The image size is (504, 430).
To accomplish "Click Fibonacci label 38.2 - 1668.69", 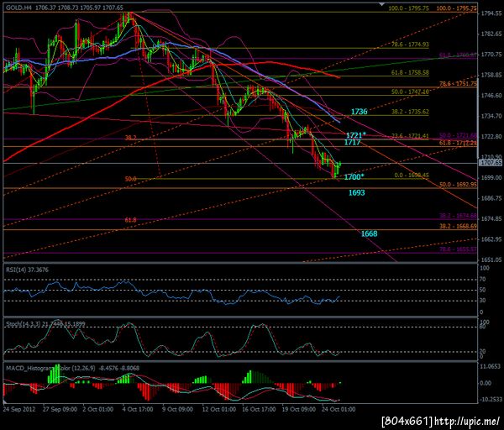I will tap(458, 226).
